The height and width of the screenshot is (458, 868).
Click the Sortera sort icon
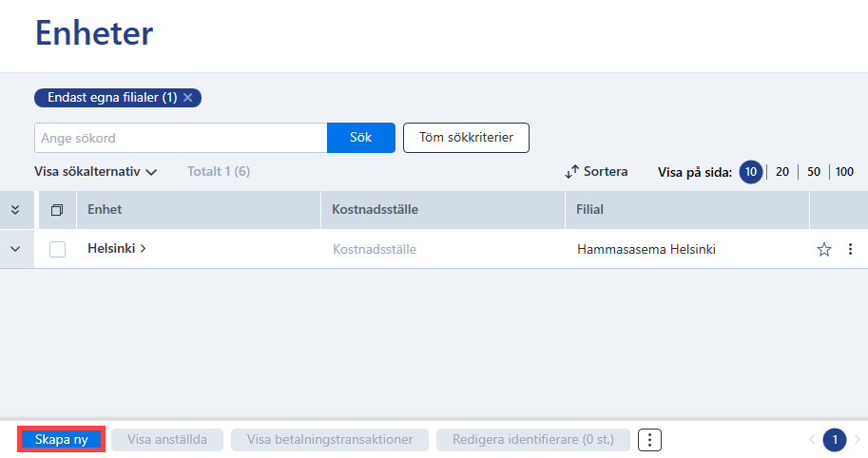[571, 171]
